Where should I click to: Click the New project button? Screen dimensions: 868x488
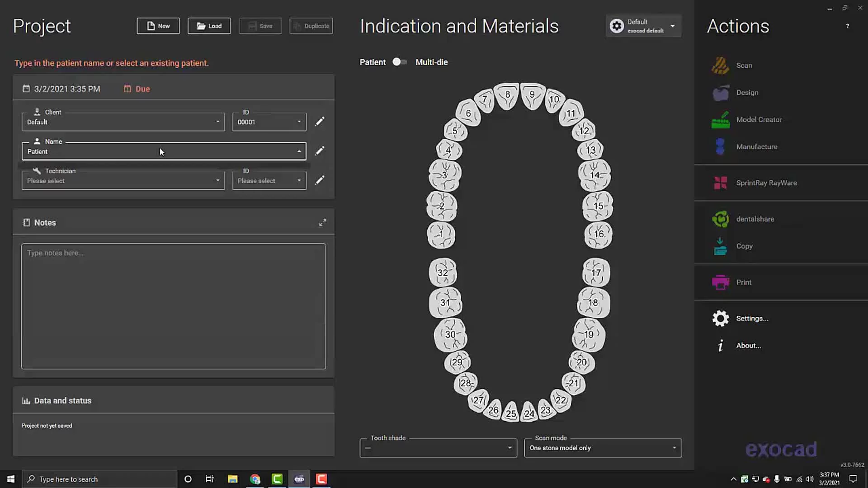pos(158,26)
